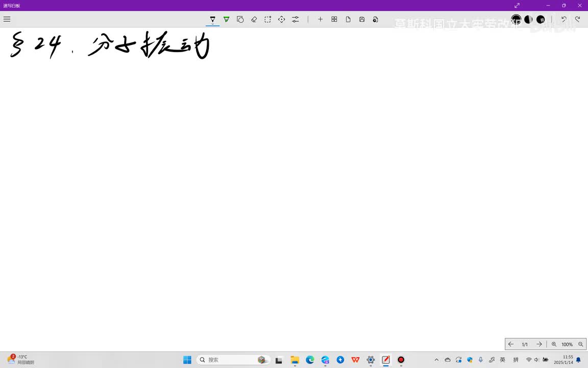
Task: Go to next page arrow
Action: (539, 344)
